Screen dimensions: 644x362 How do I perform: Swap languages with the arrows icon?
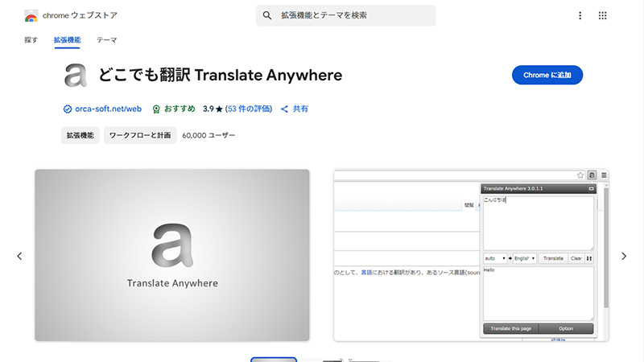(589, 258)
